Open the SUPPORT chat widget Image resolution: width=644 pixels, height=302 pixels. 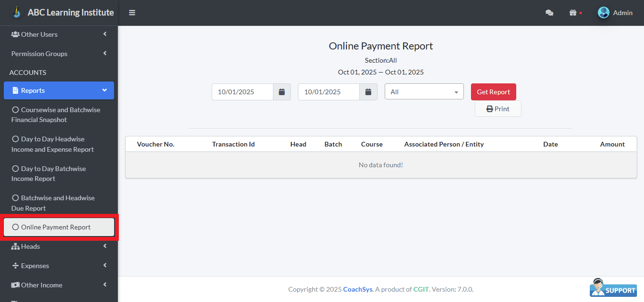tap(612, 288)
